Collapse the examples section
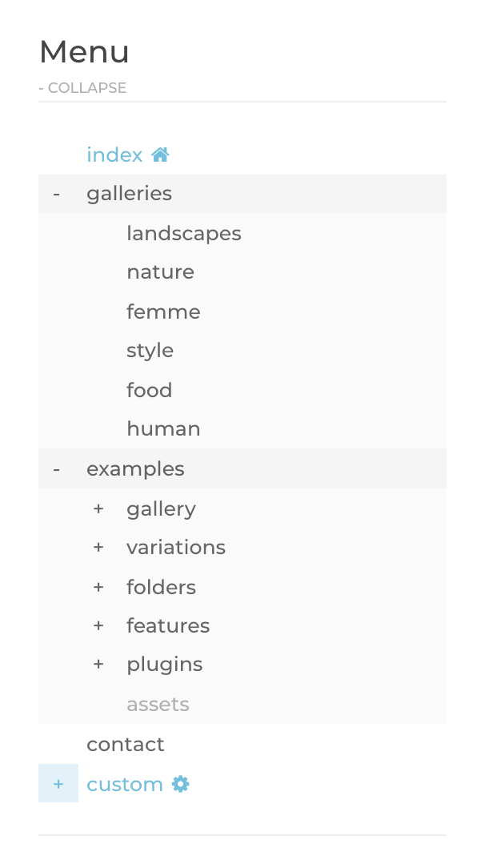The width and height of the screenshot is (485, 868). tap(57, 469)
